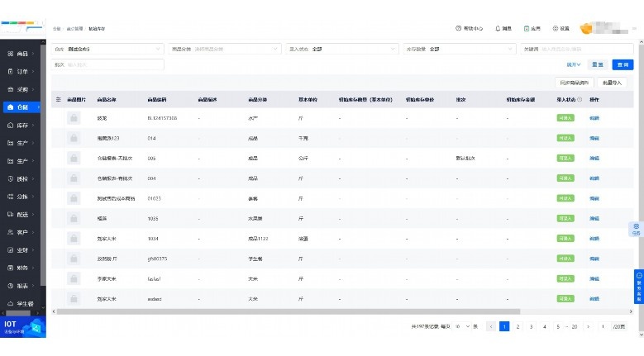
Task: Click the blue 查询 search button
Action: pyautogui.click(x=623, y=64)
